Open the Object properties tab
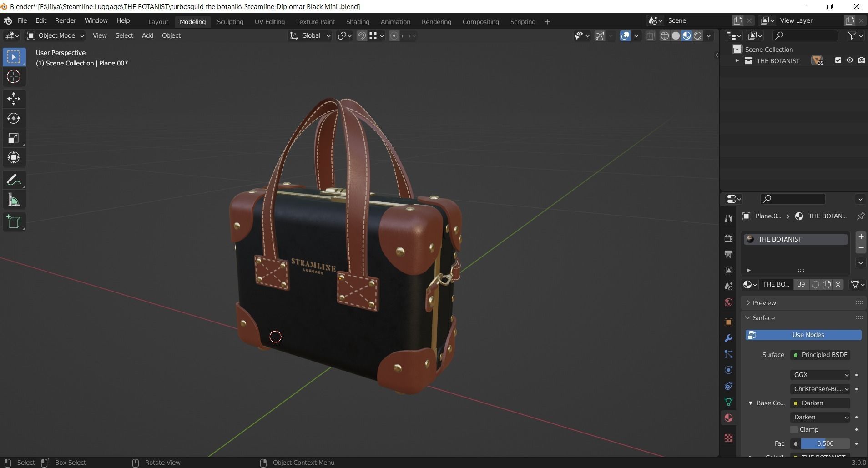The image size is (868, 468). (728, 322)
